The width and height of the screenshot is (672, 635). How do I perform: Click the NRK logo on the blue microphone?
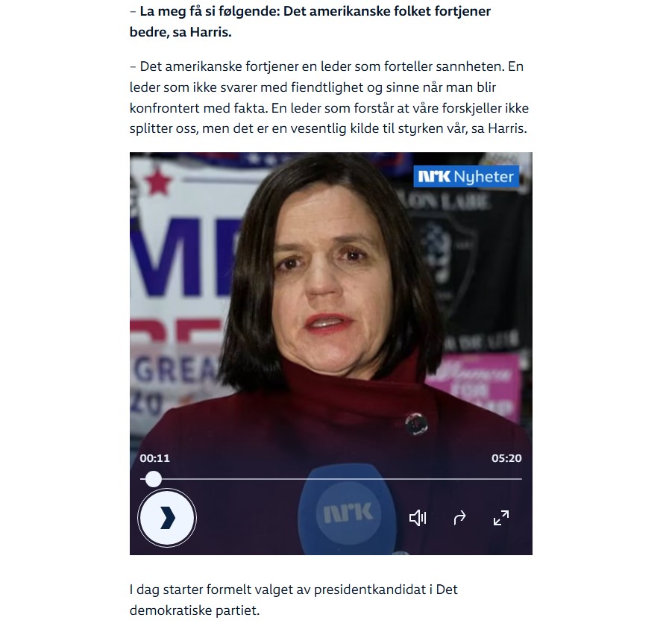point(348,513)
